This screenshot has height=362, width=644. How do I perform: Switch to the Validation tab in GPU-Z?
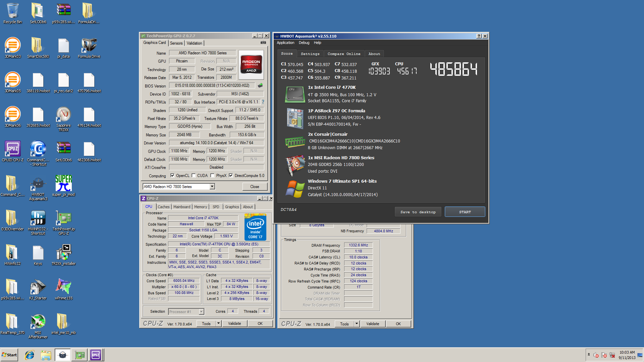coord(194,43)
